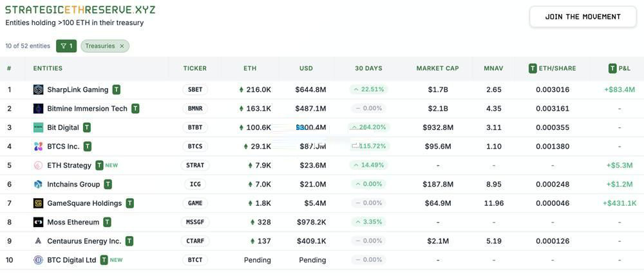The width and height of the screenshot is (644, 276).
Task: Open the StrategicETHReserve.xyz site title
Action: 80,10
